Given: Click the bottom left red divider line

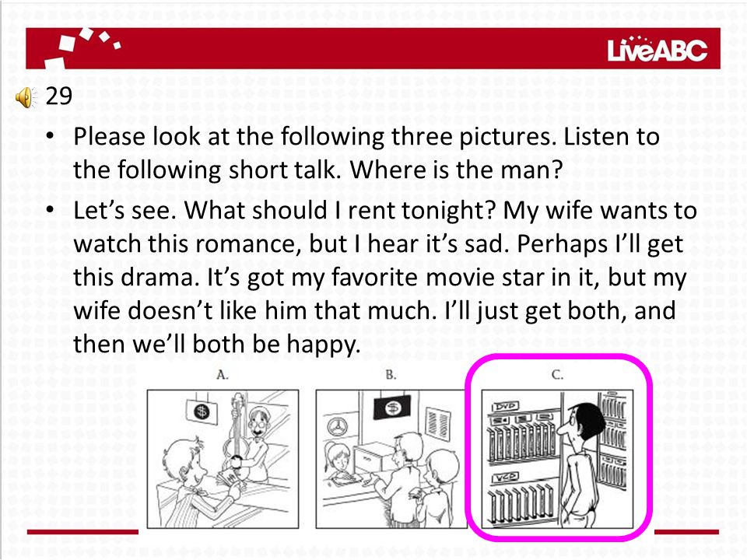Looking at the screenshot, I should (x=82, y=531).
